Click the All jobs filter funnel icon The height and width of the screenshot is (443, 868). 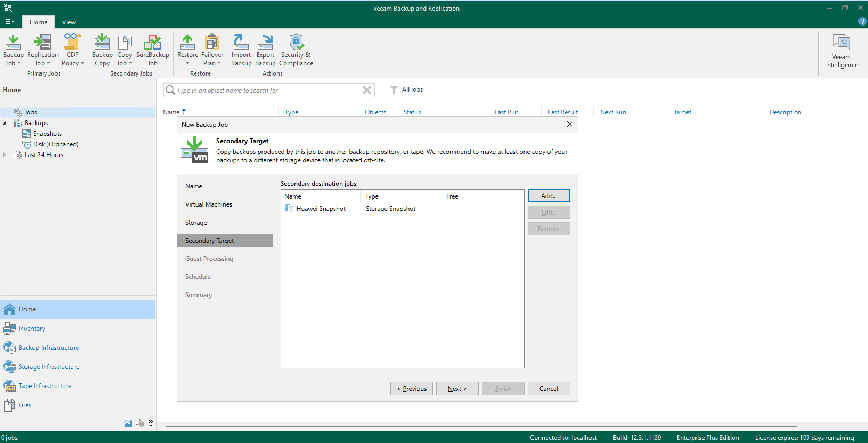[x=394, y=90]
